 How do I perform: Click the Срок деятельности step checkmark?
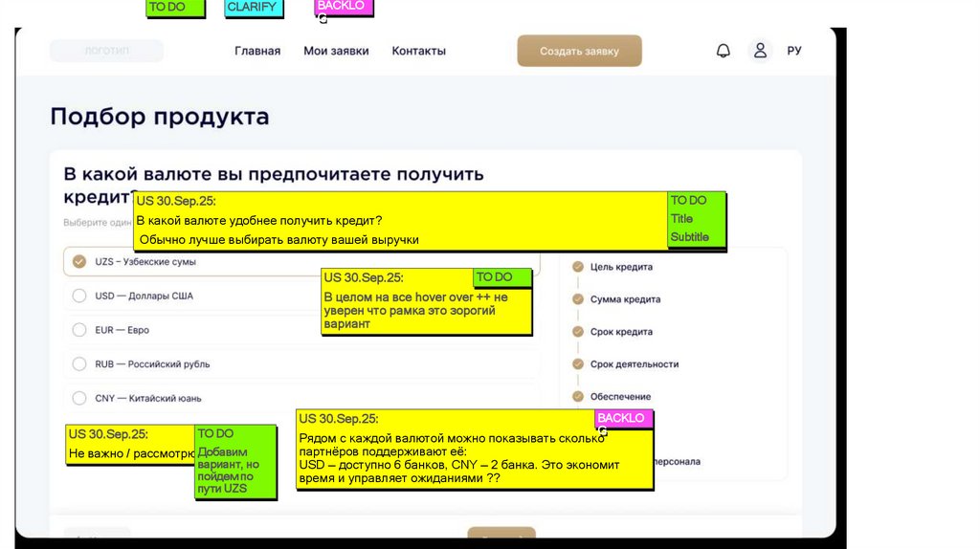coord(578,364)
